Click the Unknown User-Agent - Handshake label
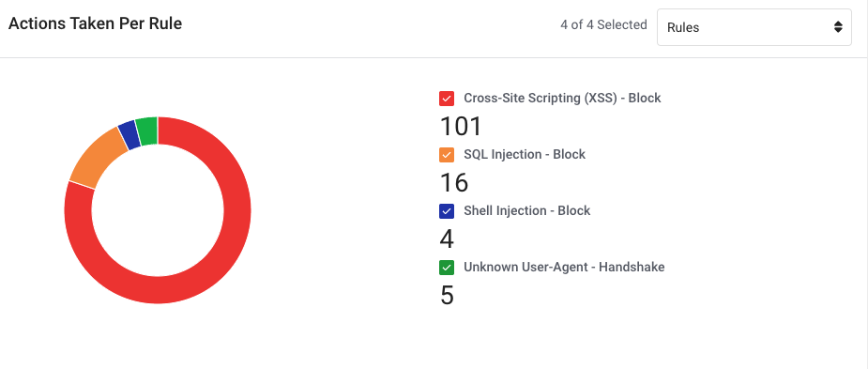The height and width of the screenshot is (369, 868). coord(564,267)
